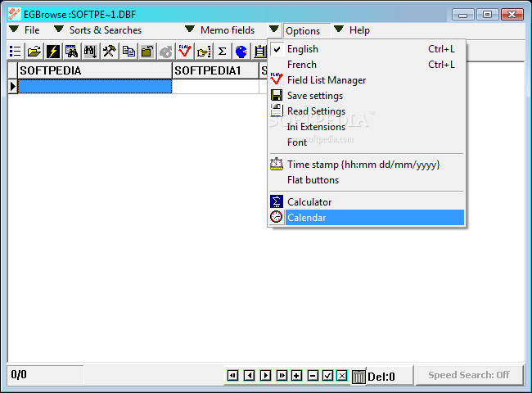This screenshot has width=532, height=393.
Task: Click the binoculars over table search icon
Action: point(71,52)
